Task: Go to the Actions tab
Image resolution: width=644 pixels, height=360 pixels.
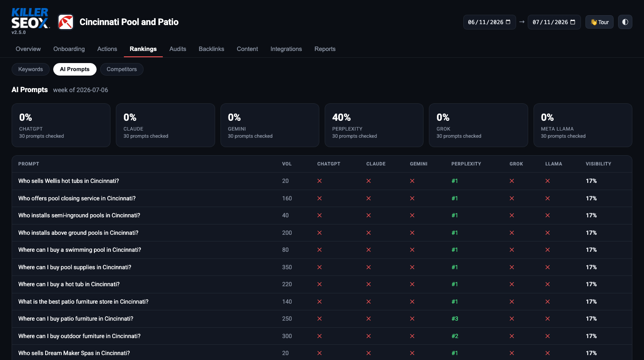Action: [107, 49]
